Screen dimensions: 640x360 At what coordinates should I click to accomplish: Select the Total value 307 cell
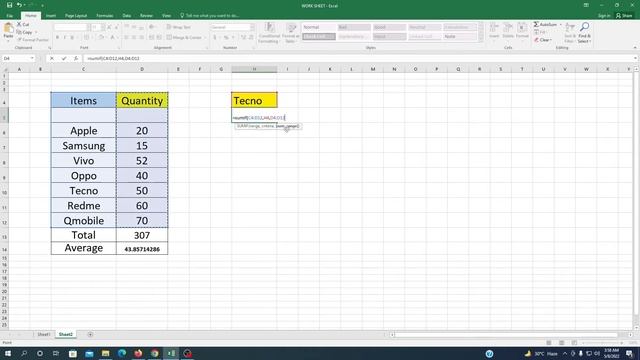(x=142, y=235)
